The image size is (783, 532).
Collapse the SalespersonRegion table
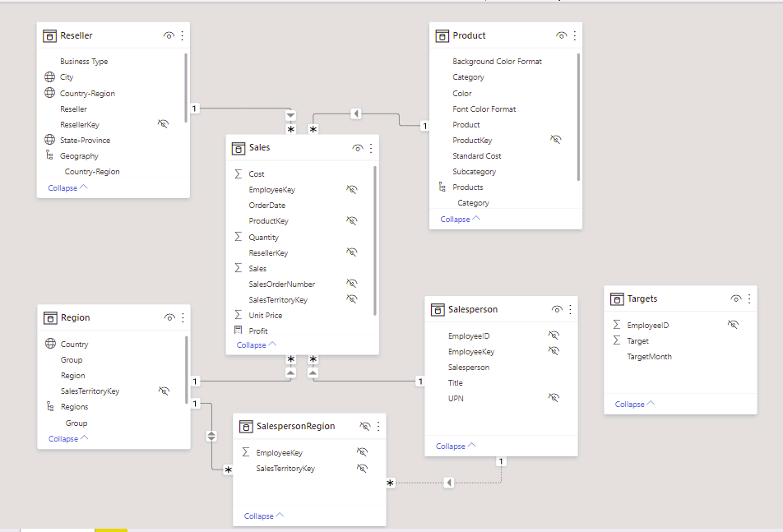[x=264, y=516]
